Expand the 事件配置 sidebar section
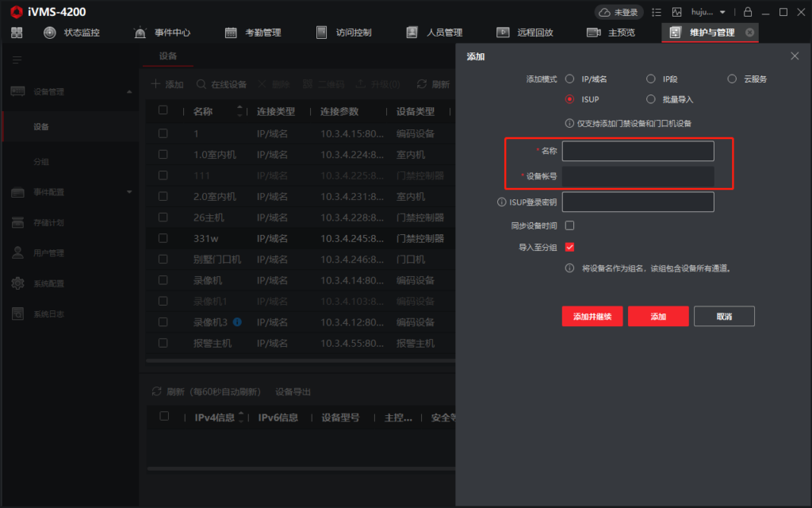Viewport: 812px width, 508px height. (x=129, y=192)
